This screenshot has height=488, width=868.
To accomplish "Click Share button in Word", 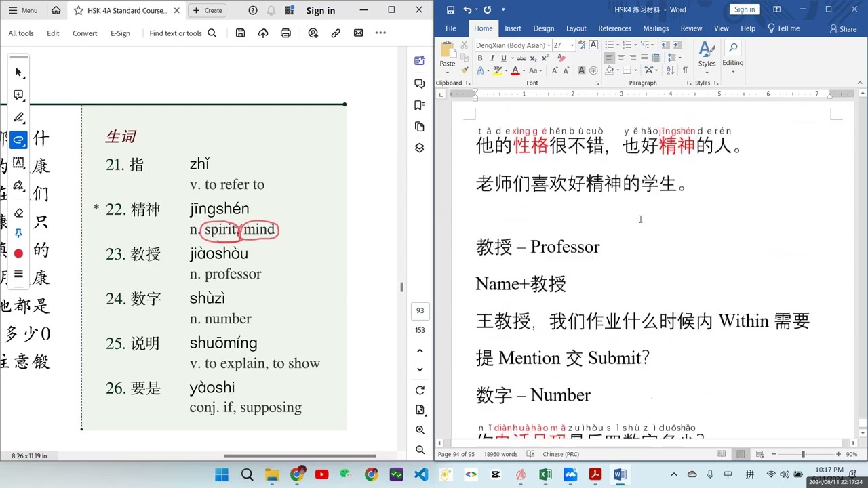I will [x=843, y=28].
